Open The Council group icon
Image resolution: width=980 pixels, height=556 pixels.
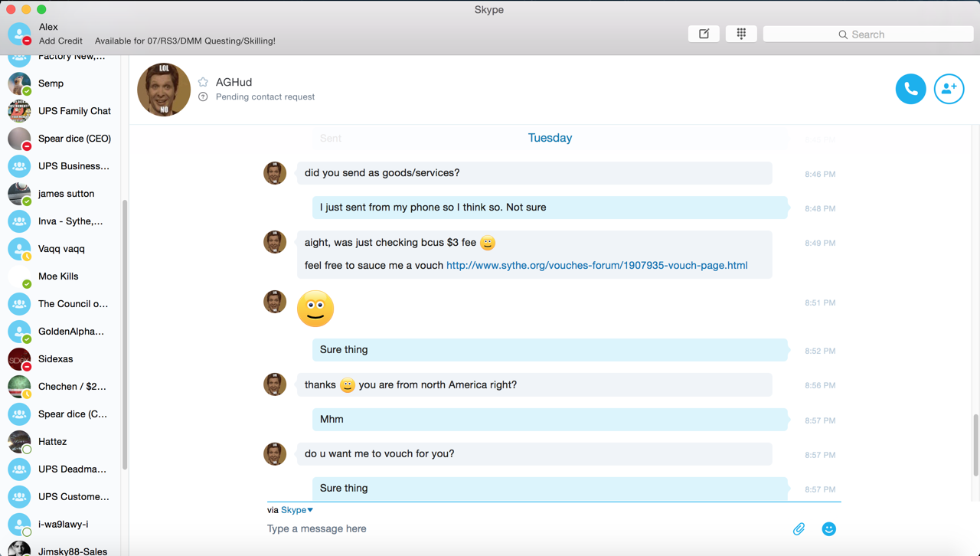[19, 304]
